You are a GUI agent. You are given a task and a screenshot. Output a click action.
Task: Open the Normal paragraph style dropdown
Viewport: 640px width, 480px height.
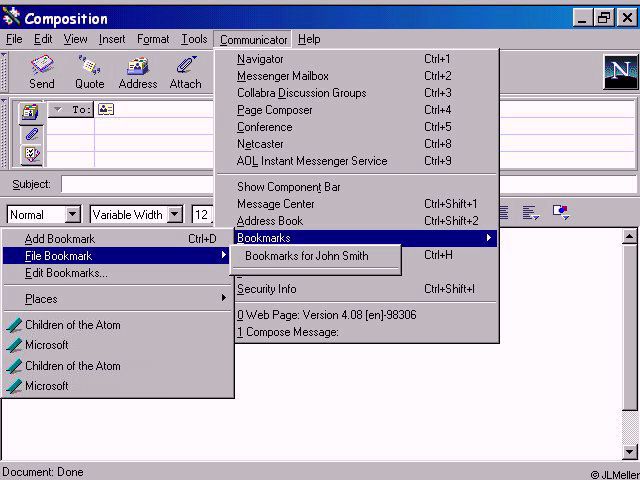pos(72,214)
